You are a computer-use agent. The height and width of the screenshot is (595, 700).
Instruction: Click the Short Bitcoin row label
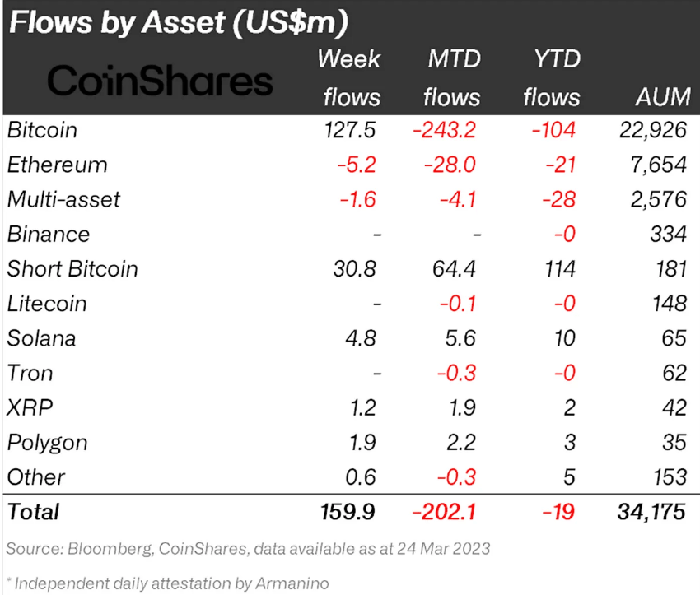(72, 269)
